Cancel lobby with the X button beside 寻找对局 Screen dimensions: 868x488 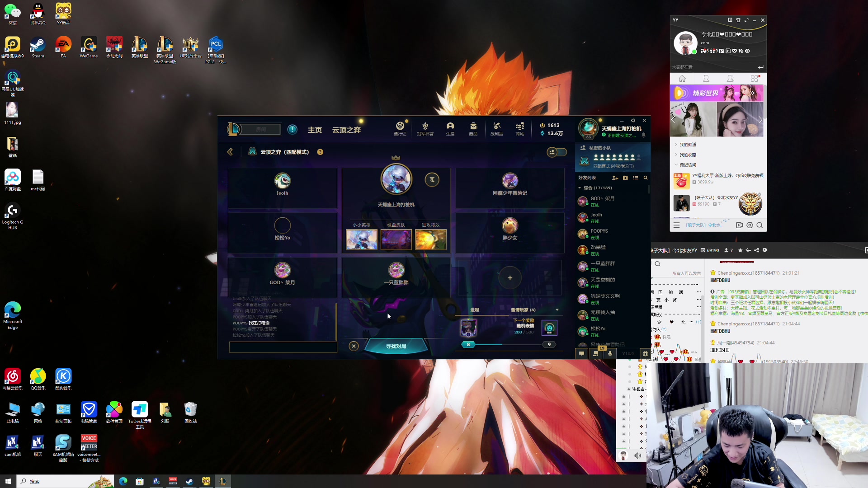[x=354, y=346]
